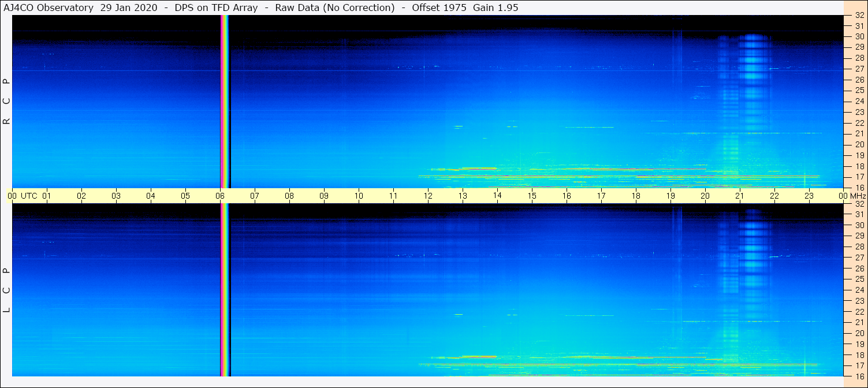The width and height of the screenshot is (868, 388).
Task: Click the LCP label beside lower spectrogram
Action: click(6, 290)
